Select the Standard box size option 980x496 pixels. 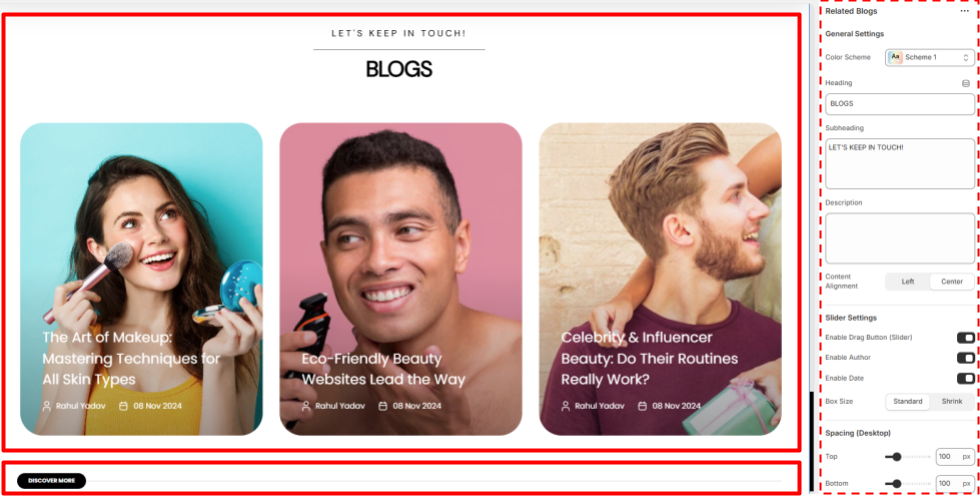(908, 402)
